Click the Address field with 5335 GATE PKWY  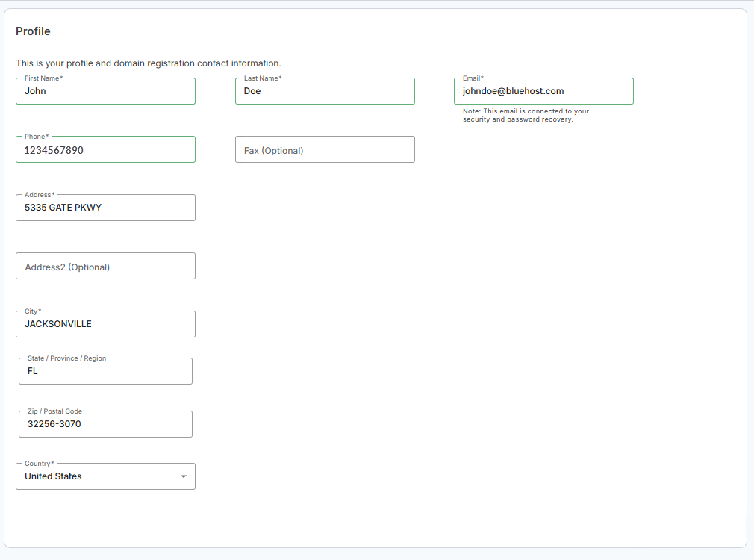105,208
